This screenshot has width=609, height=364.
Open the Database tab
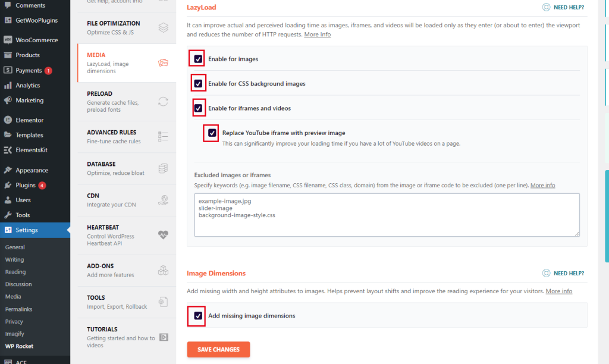(127, 168)
